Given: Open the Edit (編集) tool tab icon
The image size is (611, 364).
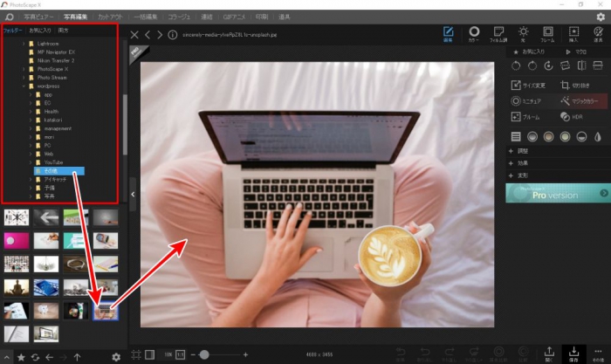Looking at the screenshot, I should click(x=448, y=34).
